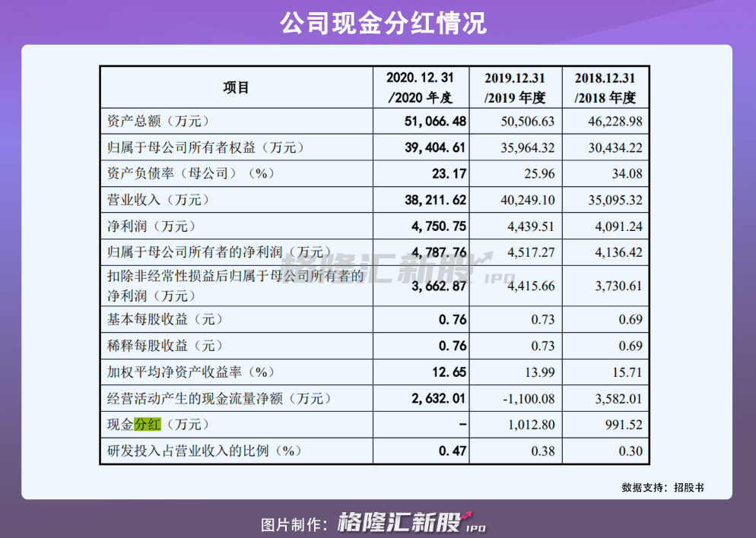Click the value 51,066.48
This screenshot has width=756, height=538.
click(435, 122)
